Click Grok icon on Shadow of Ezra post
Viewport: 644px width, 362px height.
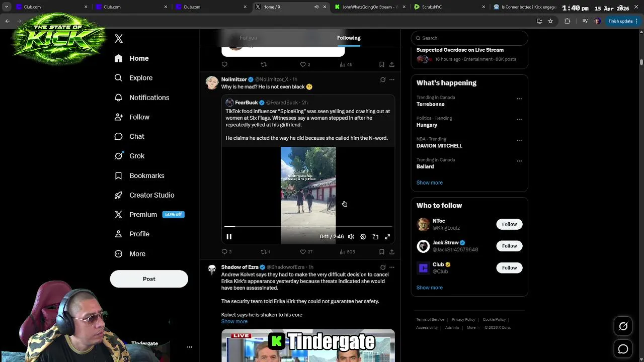[383, 267]
